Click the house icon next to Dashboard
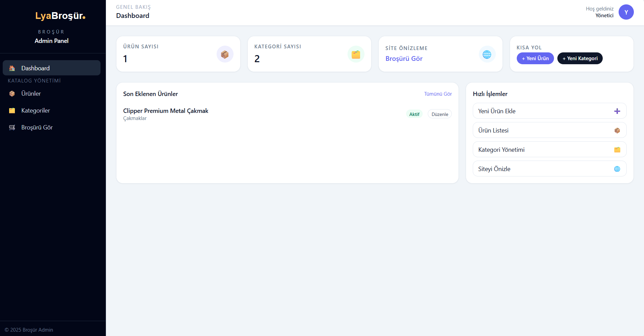The image size is (644, 336). click(12, 68)
